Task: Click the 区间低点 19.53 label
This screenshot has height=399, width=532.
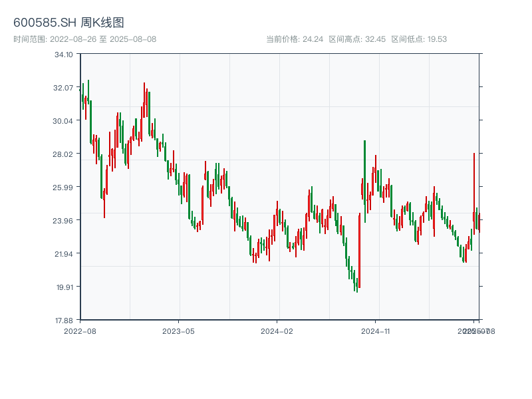Action: pyautogui.click(x=419, y=39)
